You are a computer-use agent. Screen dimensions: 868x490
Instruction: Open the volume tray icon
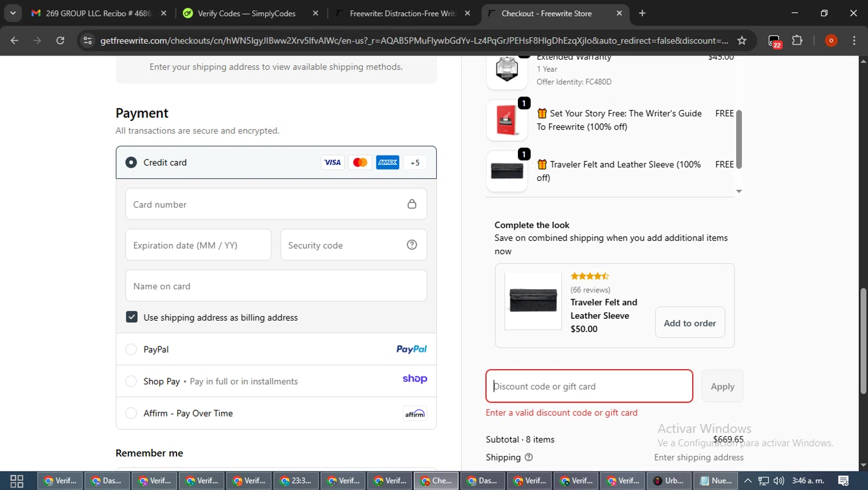click(779, 481)
